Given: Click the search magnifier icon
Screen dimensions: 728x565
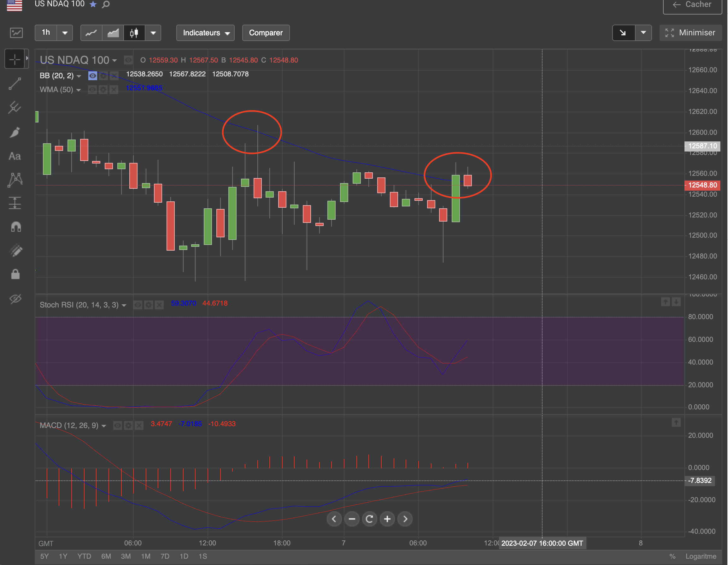Looking at the screenshot, I should click(x=106, y=4).
